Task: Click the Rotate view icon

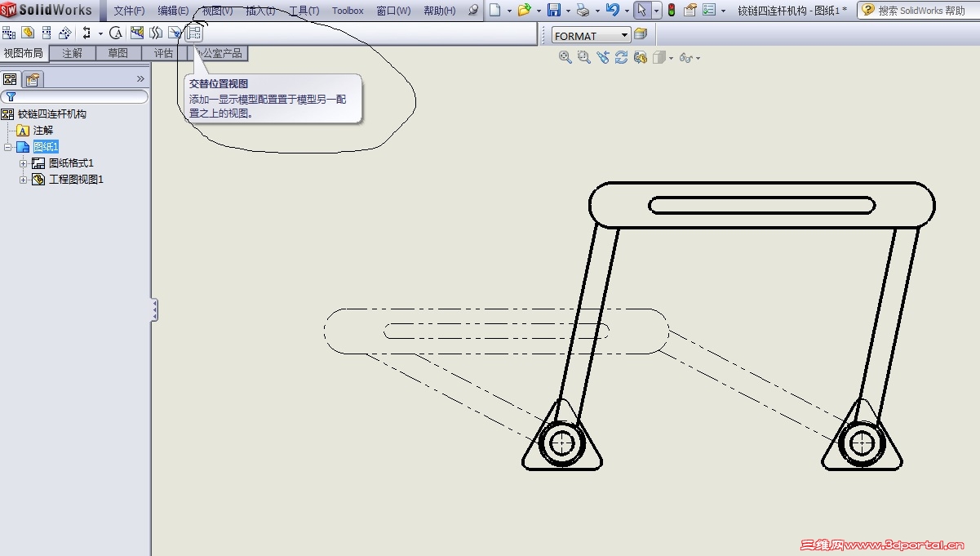Action: tap(621, 57)
